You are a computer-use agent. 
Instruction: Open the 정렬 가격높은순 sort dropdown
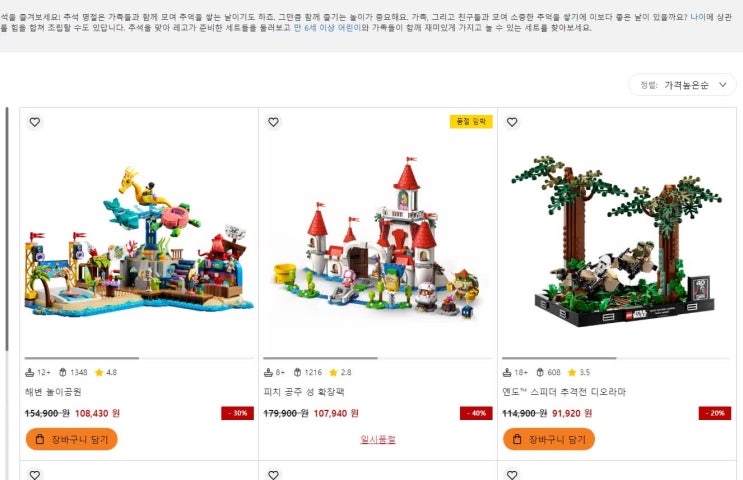coord(682,85)
